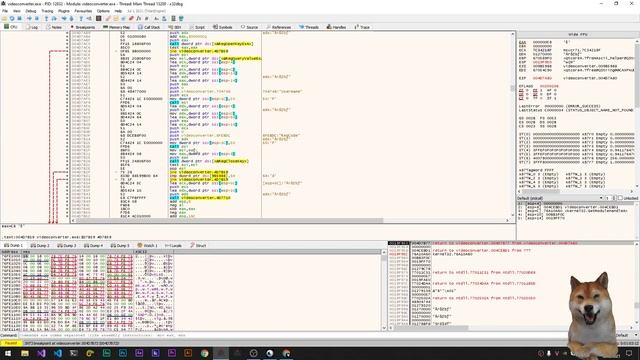Open the Help menu
The width and height of the screenshot is (640, 360).
118,11
